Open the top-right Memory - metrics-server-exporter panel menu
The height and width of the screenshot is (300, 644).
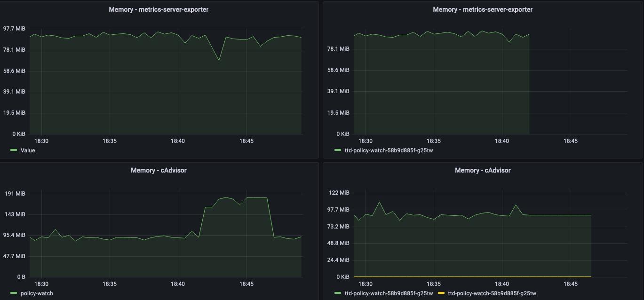point(483,9)
